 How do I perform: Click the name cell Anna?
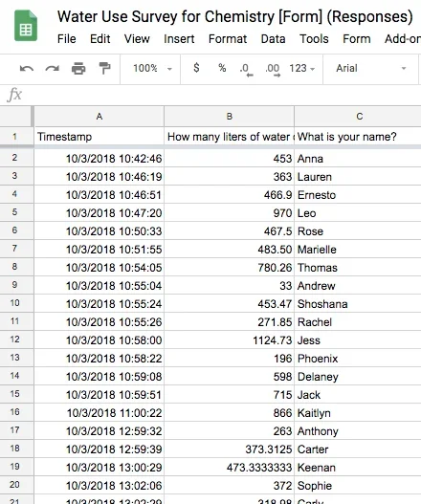click(x=358, y=158)
